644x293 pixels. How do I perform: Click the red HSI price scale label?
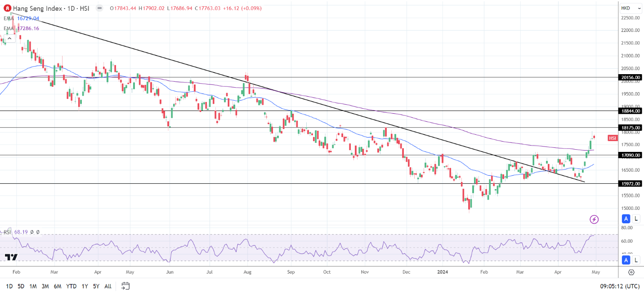[x=613, y=138]
